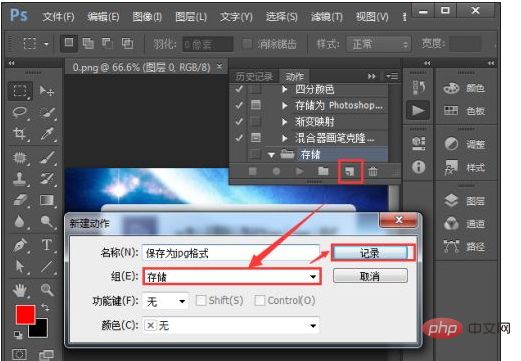Screen dimensions: 521x361
Task: Open the 文件(F) menu
Action: (58, 17)
